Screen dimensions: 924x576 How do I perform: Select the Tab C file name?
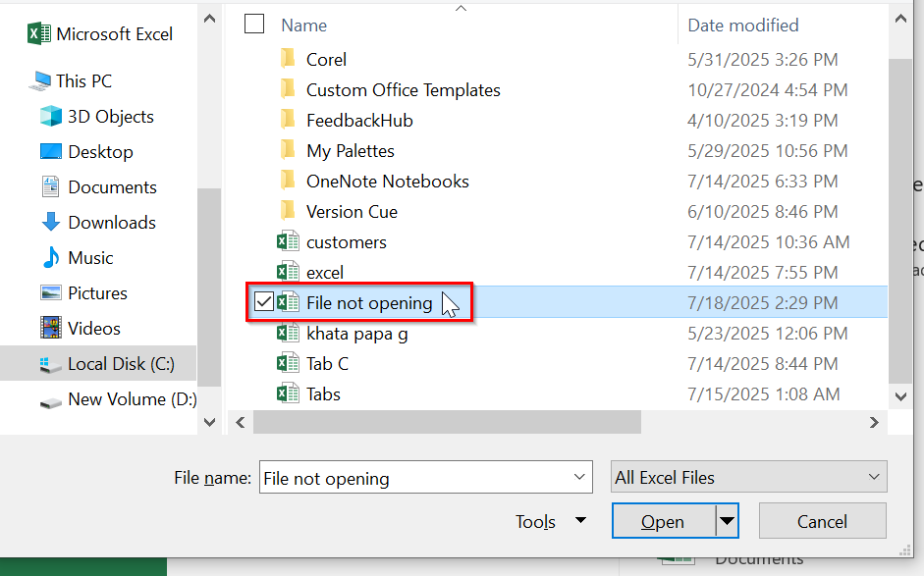[327, 364]
